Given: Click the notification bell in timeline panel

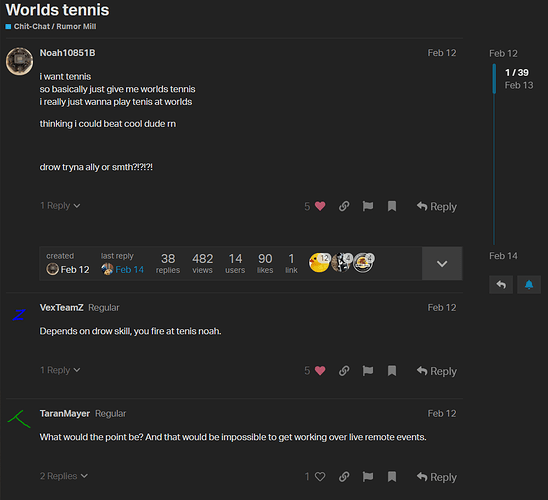Looking at the screenshot, I should coord(529,285).
